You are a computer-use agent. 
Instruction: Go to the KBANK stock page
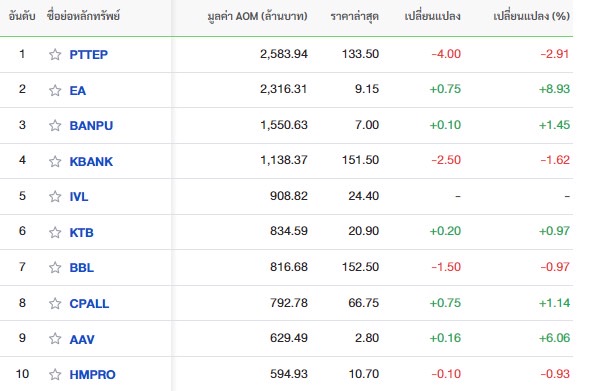tap(91, 161)
